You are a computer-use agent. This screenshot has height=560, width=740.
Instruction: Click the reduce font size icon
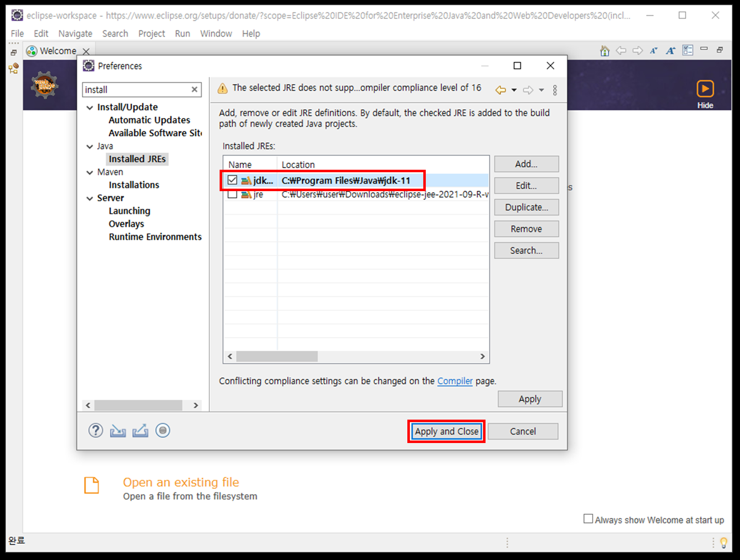click(x=654, y=50)
